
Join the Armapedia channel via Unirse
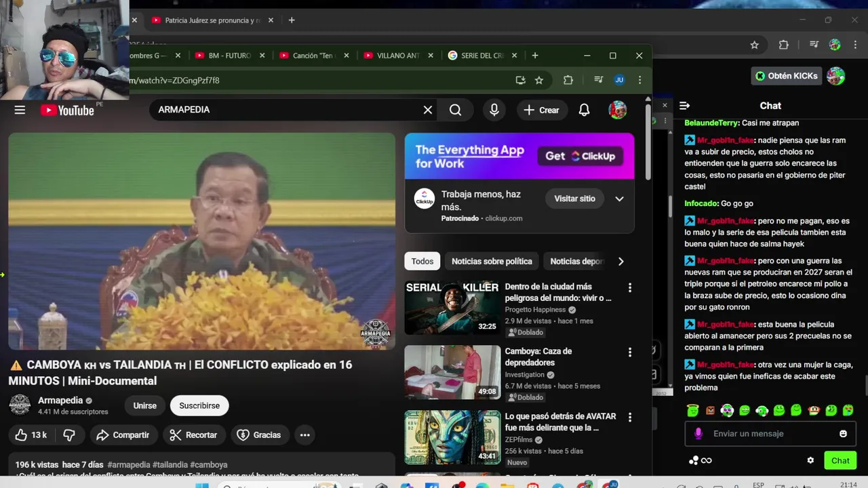[x=144, y=405]
